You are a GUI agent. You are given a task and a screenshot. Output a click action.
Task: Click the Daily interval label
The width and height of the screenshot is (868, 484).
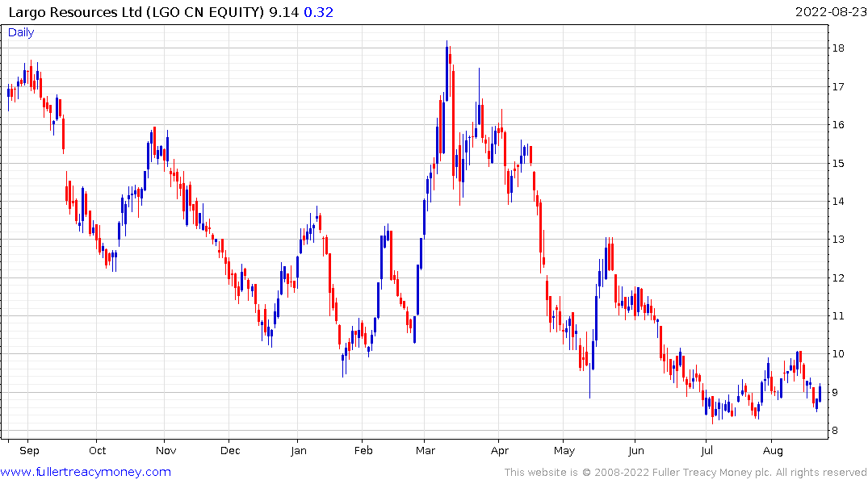[21, 32]
